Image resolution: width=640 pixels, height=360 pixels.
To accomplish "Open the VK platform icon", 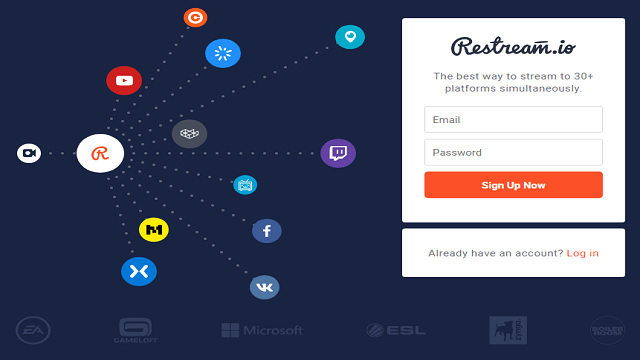I will (x=264, y=287).
